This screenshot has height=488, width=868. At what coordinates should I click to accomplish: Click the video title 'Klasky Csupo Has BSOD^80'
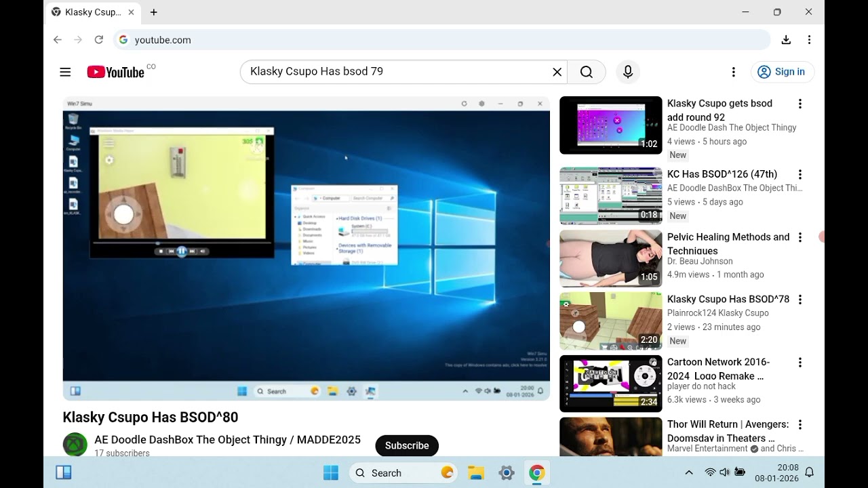pos(151,418)
